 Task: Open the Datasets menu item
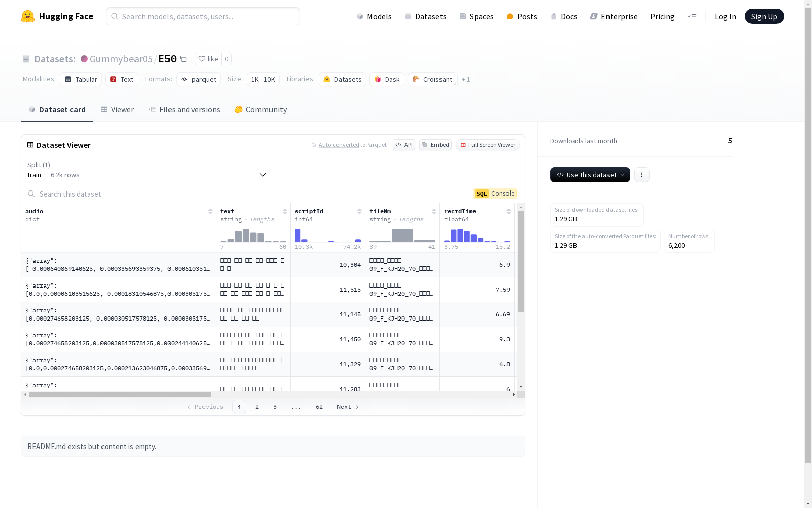pyautogui.click(x=425, y=16)
